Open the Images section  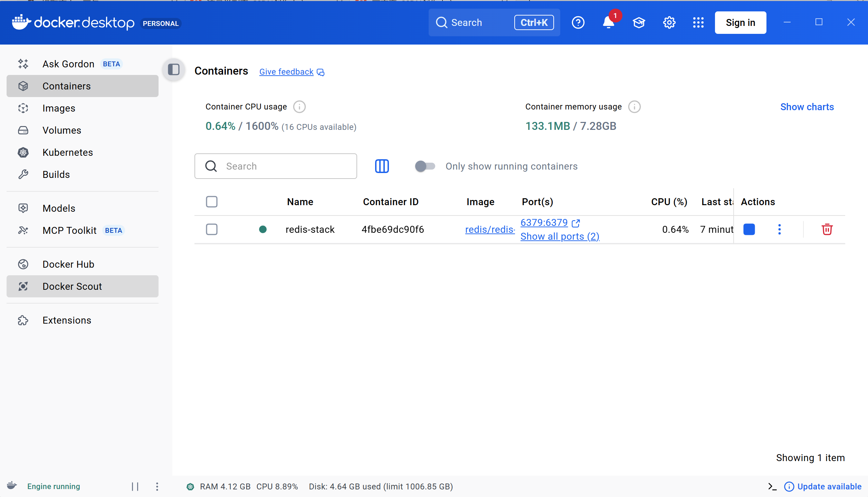[59, 108]
